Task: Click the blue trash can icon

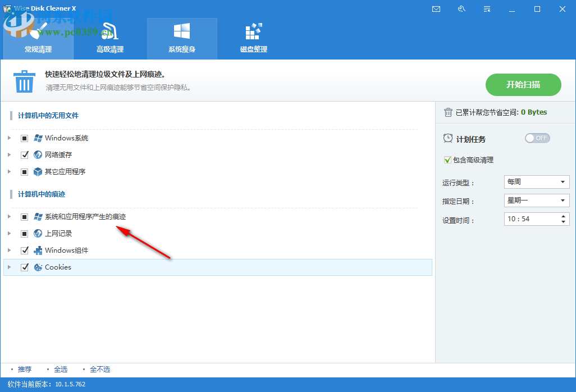Action: (x=24, y=81)
